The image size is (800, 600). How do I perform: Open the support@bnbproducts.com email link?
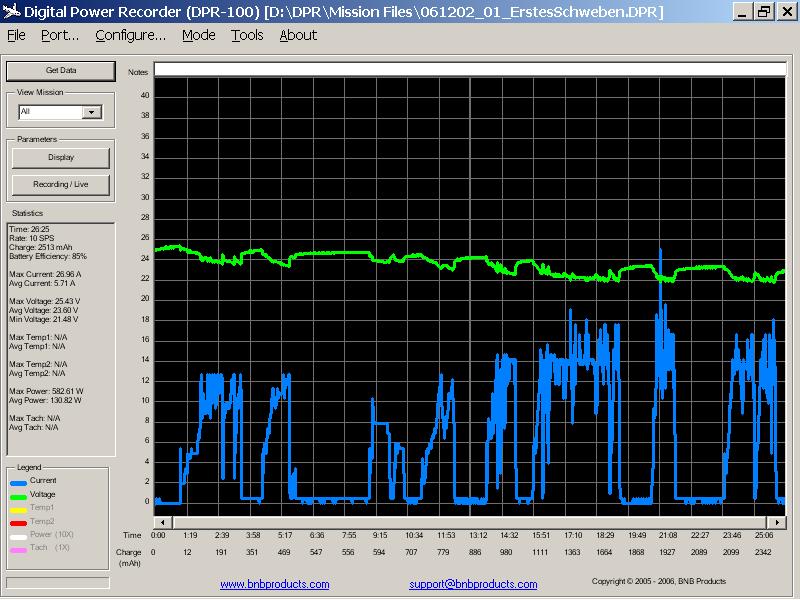[473, 584]
